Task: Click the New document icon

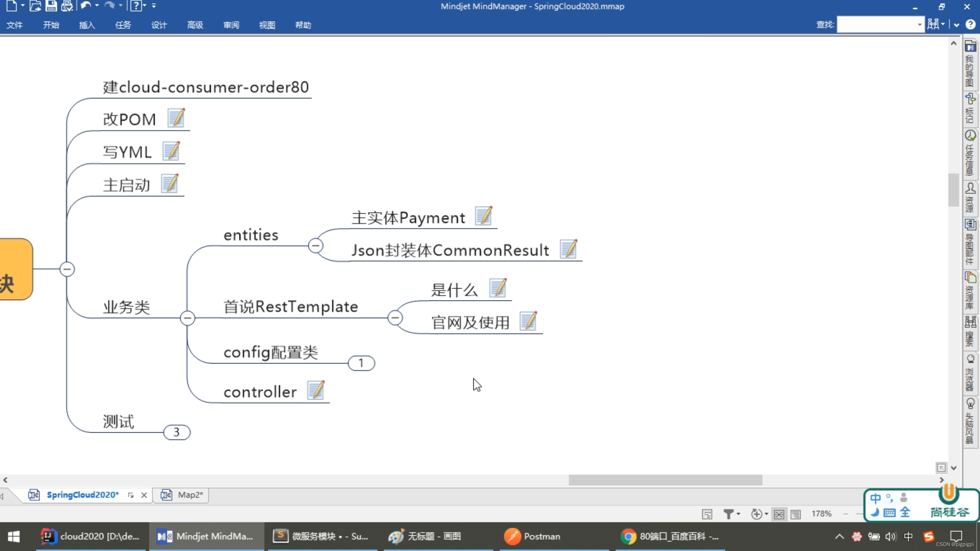Action: click(x=12, y=6)
